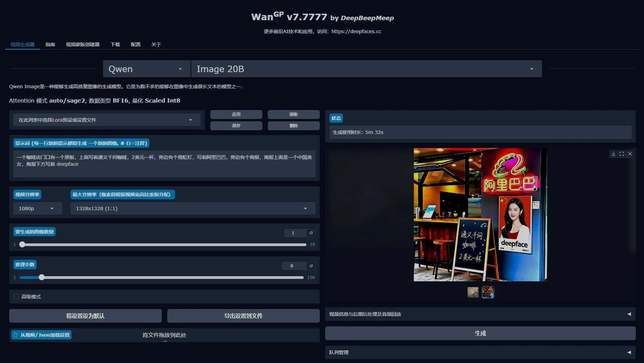The height and width of the screenshot is (363, 644).
Task: Click the generated coffee shop image
Action: coord(480,215)
